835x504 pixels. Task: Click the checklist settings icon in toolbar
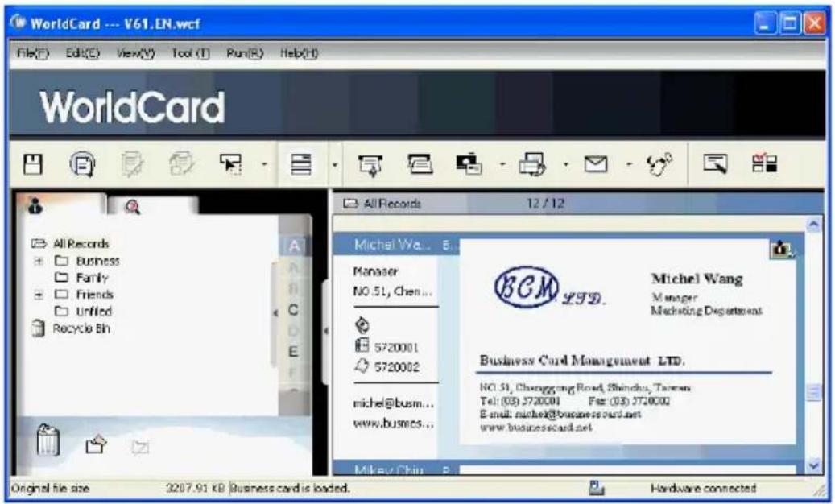[x=765, y=163]
